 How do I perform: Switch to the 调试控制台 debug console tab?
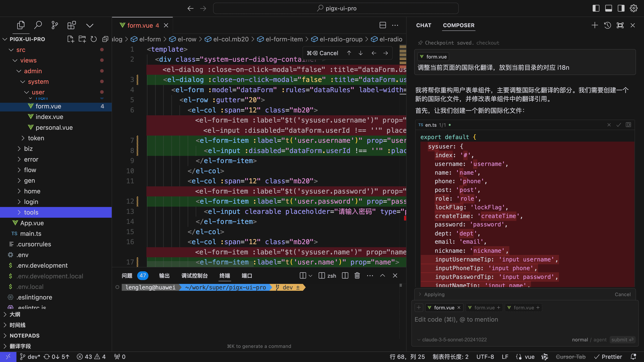pyautogui.click(x=195, y=276)
